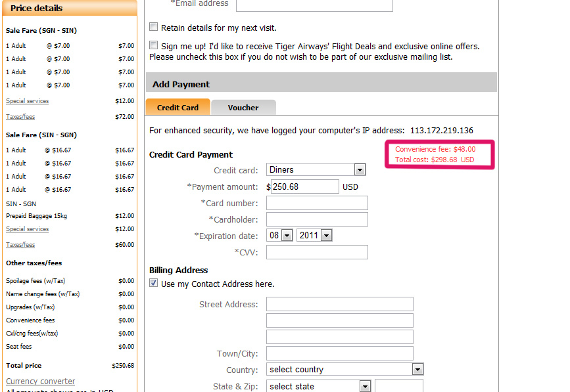Click the 'Sale Fare (SGN - SIN)' heading
This screenshot has height=392, width=570.
pyautogui.click(x=41, y=30)
